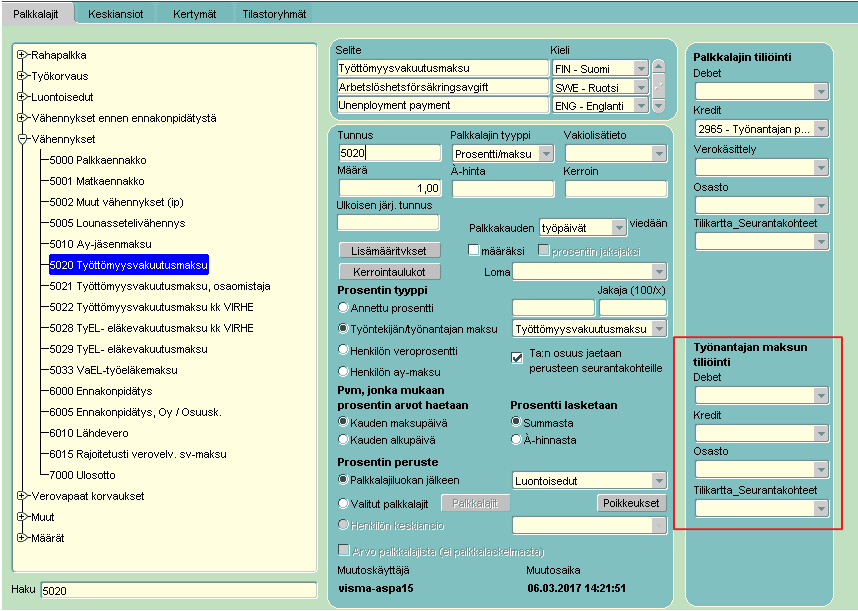The image size is (858, 611).
Task: Expand the Työkorvaus tree node
Action: pos(22,75)
